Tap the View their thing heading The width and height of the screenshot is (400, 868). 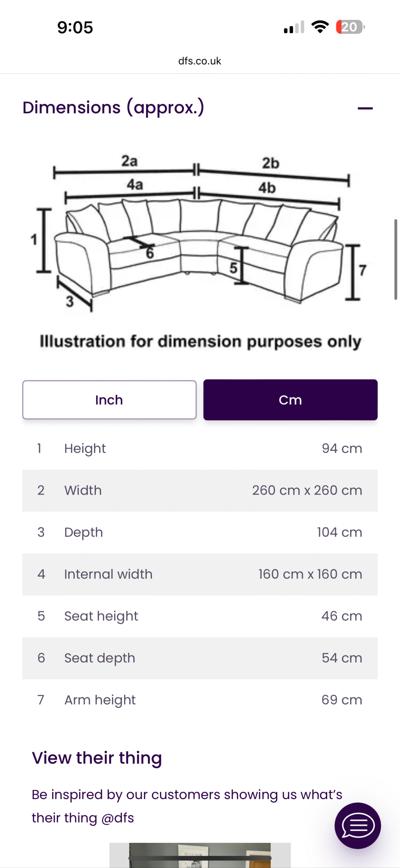[x=97, y=758]
